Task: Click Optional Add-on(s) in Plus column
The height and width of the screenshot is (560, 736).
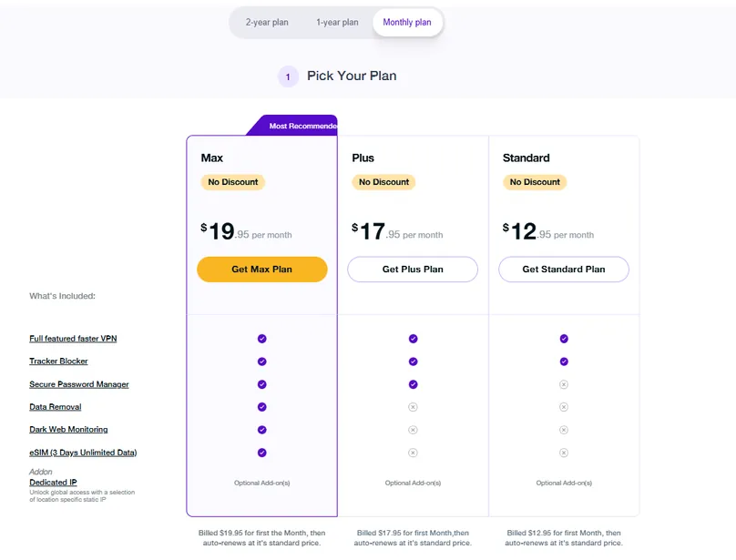Action: [413, 483]
